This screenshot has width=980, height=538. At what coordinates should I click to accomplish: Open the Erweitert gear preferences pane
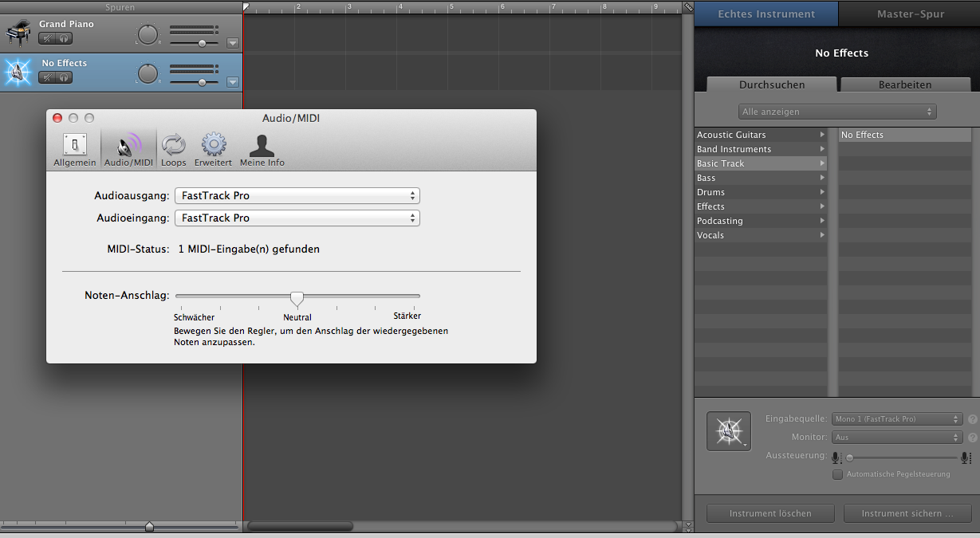(x=213, y=149)
